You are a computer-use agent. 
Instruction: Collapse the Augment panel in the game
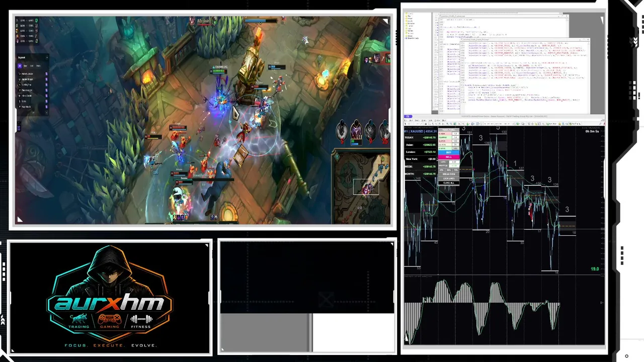coord(46,57)
